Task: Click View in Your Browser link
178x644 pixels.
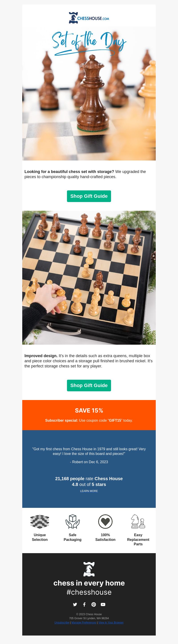Action: coord(111,623)
